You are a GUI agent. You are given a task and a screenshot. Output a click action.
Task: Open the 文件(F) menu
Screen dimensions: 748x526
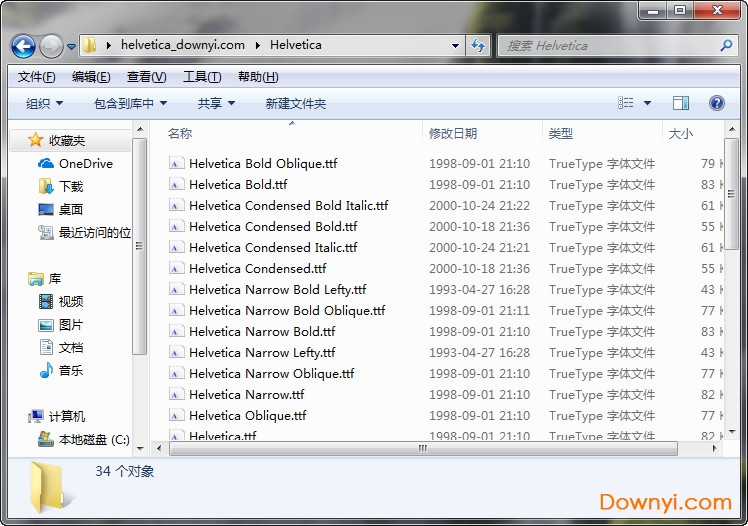(x=36, y=77)
